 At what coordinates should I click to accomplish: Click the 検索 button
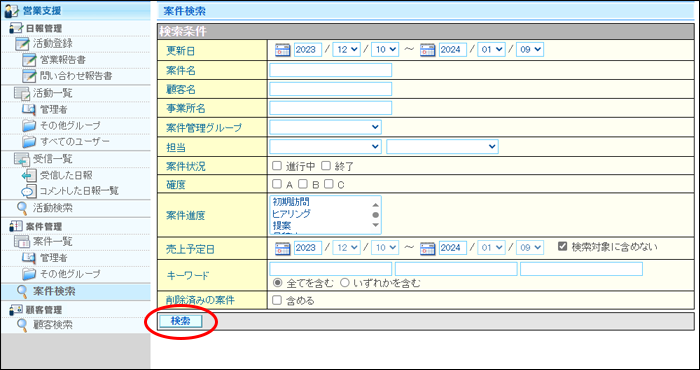coord(181,321)
